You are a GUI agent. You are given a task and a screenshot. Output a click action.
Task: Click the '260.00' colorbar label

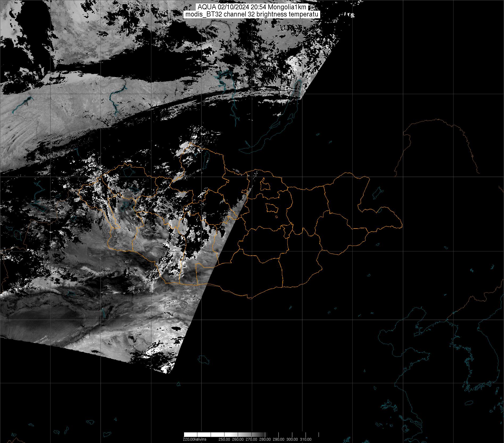click(238, 439)
